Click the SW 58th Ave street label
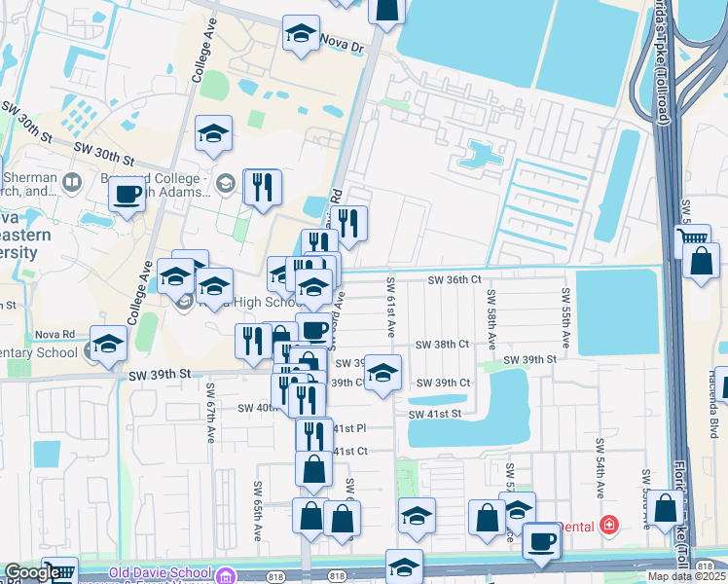 pos(491,319)
